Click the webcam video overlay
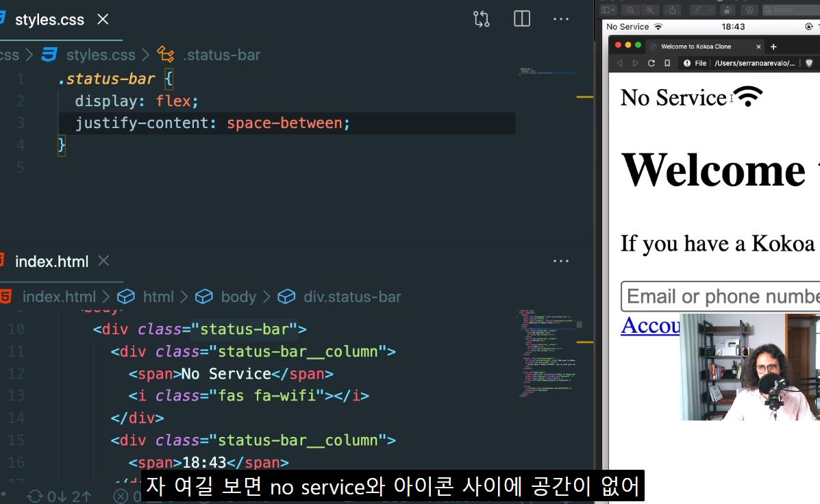Image resolution: width=820 pixels, height=504 pixels. 750,367
